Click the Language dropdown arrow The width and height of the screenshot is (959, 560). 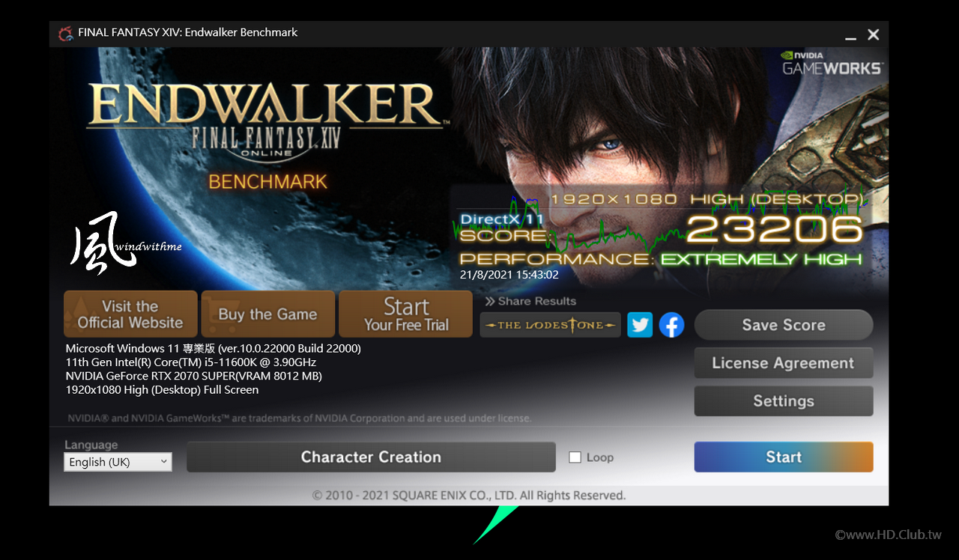(164, 462)
